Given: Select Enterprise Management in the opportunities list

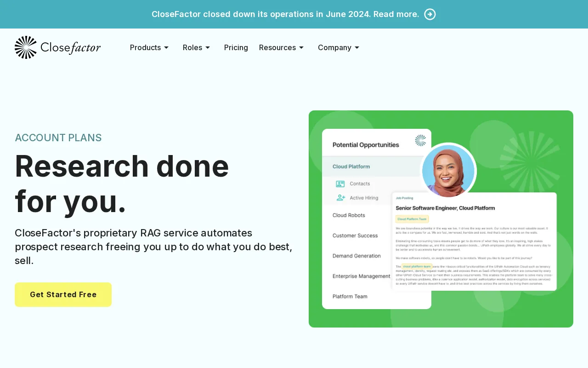Looking at the screenshot, I should point(362,276).
